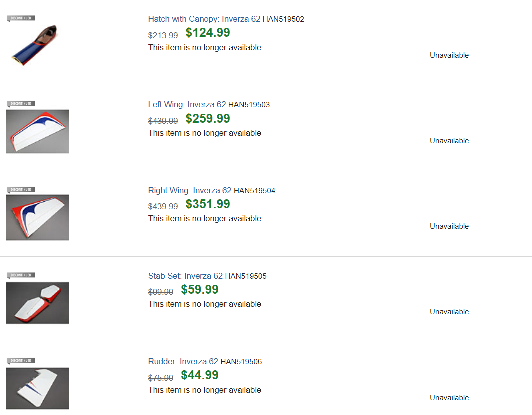Open Left Wing: Inverza 62 link
The width and height of the screenshot is (532, 415).
pyautogui.click(x=187, y=105)
